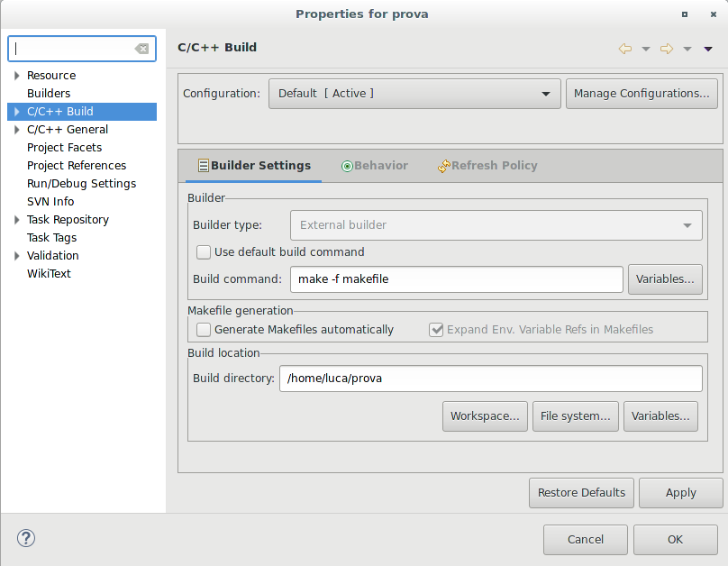Click the help question mark icon
The image size is (728, 566).
click(x=25, y=539)
